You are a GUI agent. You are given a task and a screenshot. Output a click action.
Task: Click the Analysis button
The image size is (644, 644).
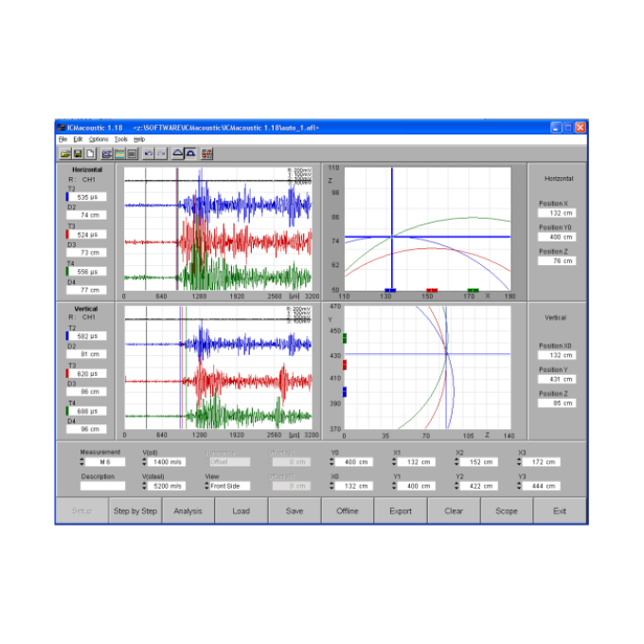188,511
